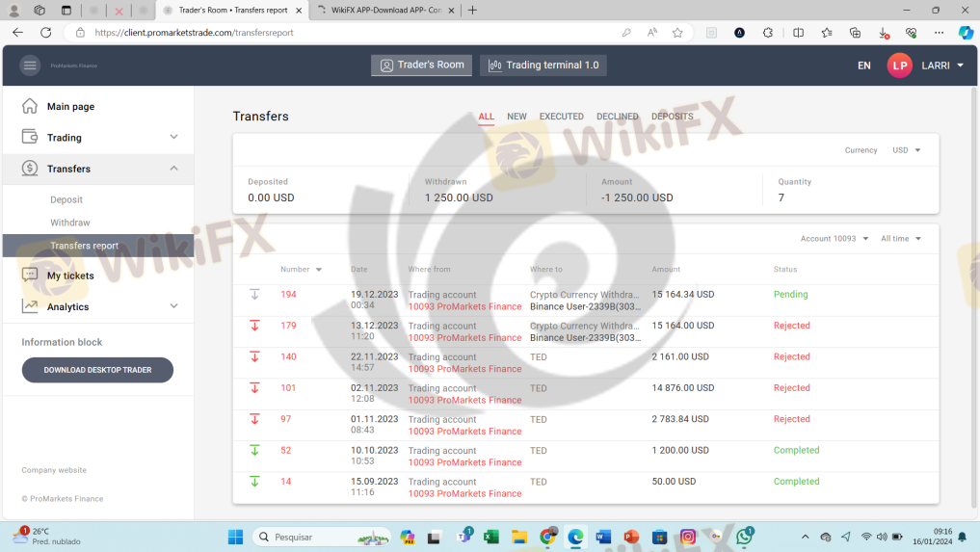Select the ALL transfers tab
The height and width of the screenshot is (552, 980).
[x=487, y=117]
